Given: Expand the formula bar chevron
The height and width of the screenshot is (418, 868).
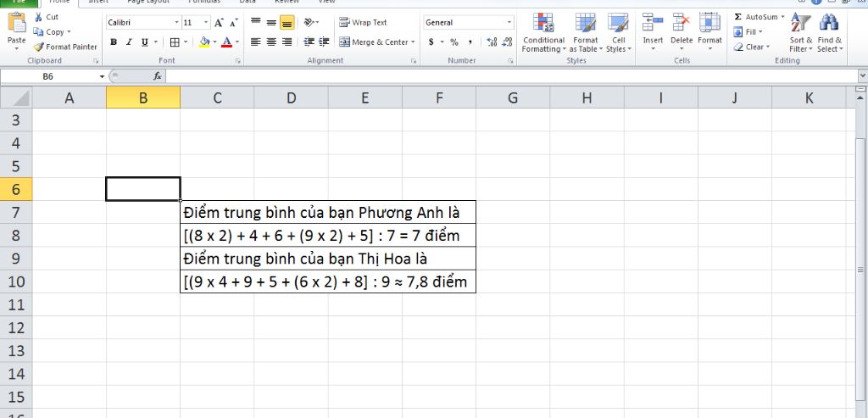Looking at the screenshot, I should (862, 75).
